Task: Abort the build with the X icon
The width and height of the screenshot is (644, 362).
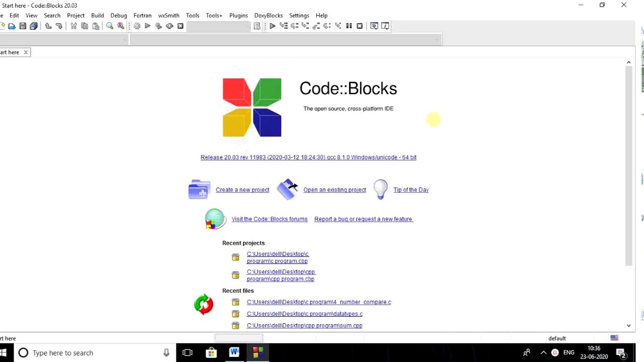Action: [x=181, y=26]
